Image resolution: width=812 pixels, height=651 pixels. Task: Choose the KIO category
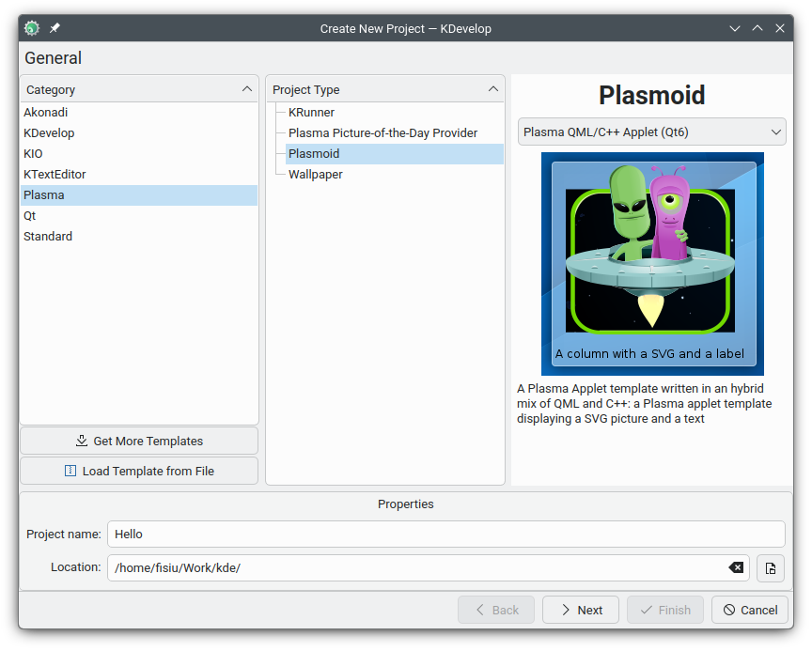(x=33, y=153)
